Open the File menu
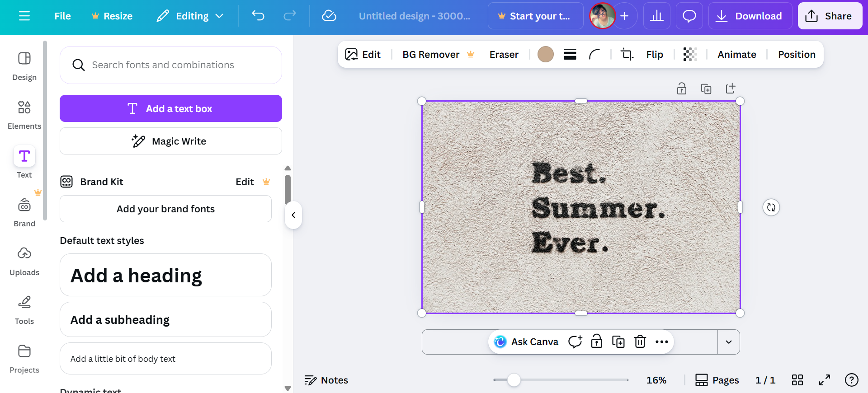Viewport: 868px width, 393px height. (x=62, y=16)
